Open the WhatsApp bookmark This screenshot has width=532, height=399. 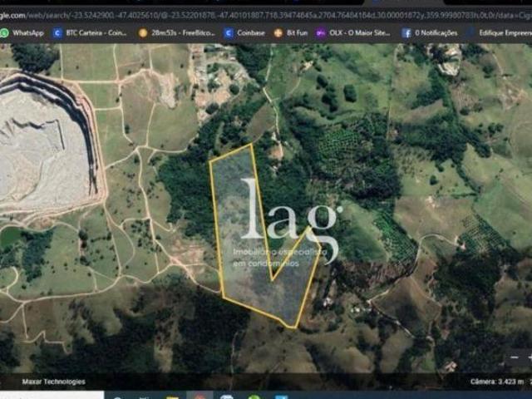tap(22, 32)
